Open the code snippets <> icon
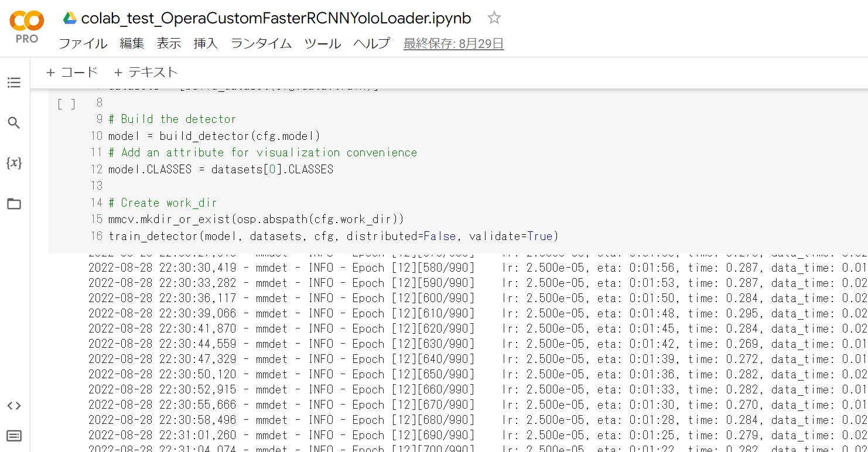868x452 pixels. (14, 405)
